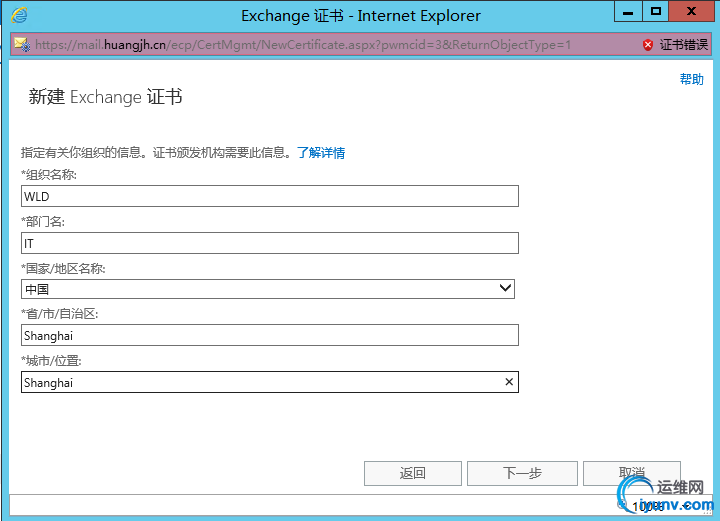The width and height of the screenshot is (720, 521).
Task: Click the Internet Explorer logo in the title bar
Action: [19, 15]
